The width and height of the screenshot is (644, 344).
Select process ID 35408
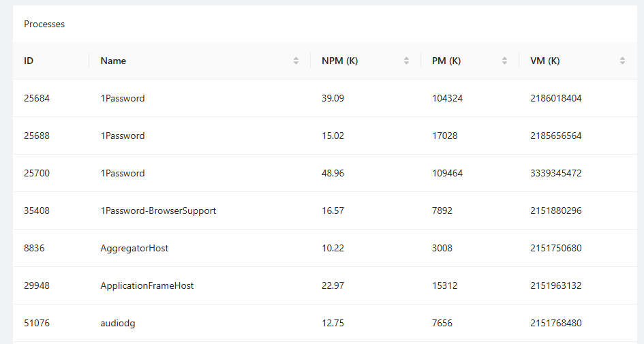click(x=37, y=210)
